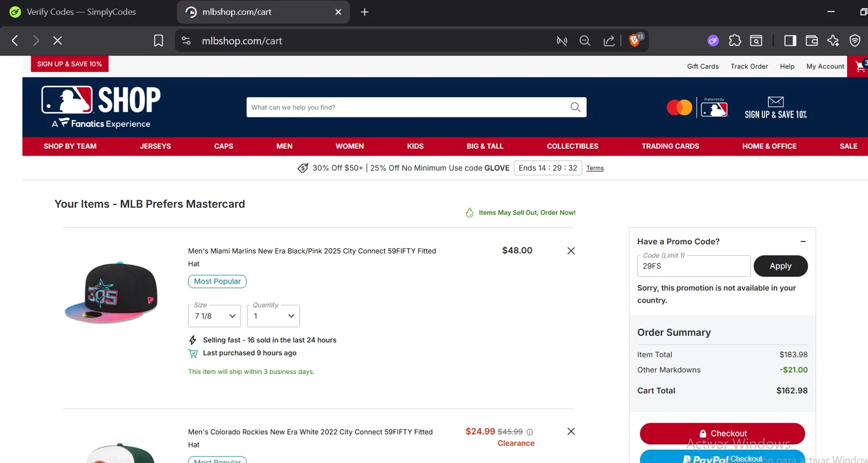The height and width of the screenshot is (463, 868).
Task: Open the HOME & OFFICE menu
Action: [769, 146]
